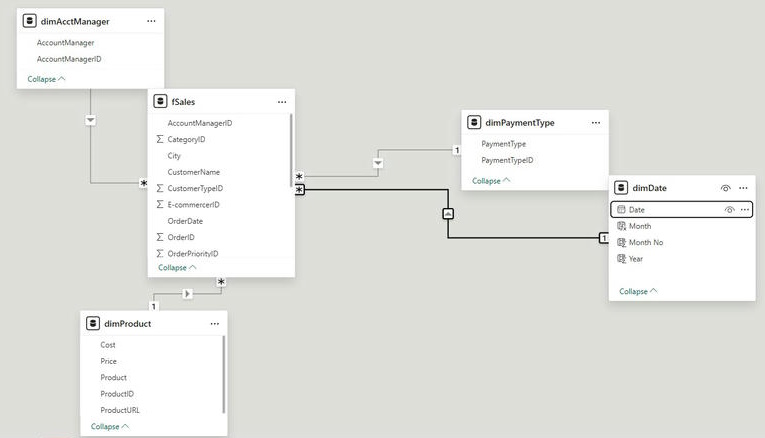Open the Date field more options
This screenshot has height=438, width=765.
pos(745,210)
